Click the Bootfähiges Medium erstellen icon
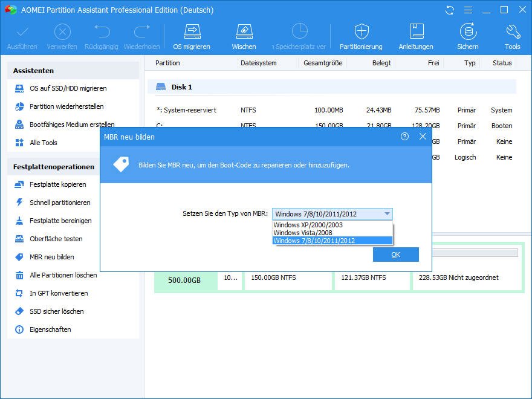 (x=19, y=125)
